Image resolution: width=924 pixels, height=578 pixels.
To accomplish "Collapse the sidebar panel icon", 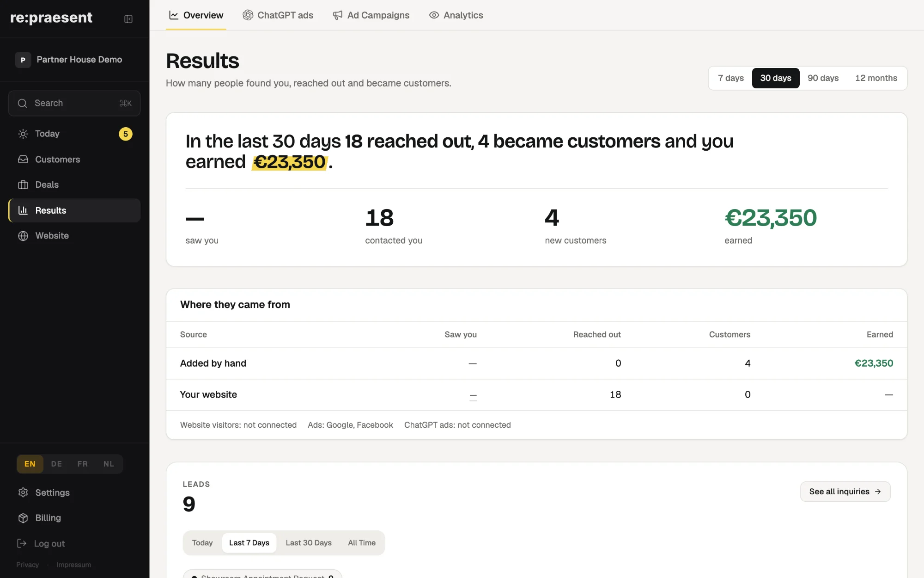I will tap(128, 19).
